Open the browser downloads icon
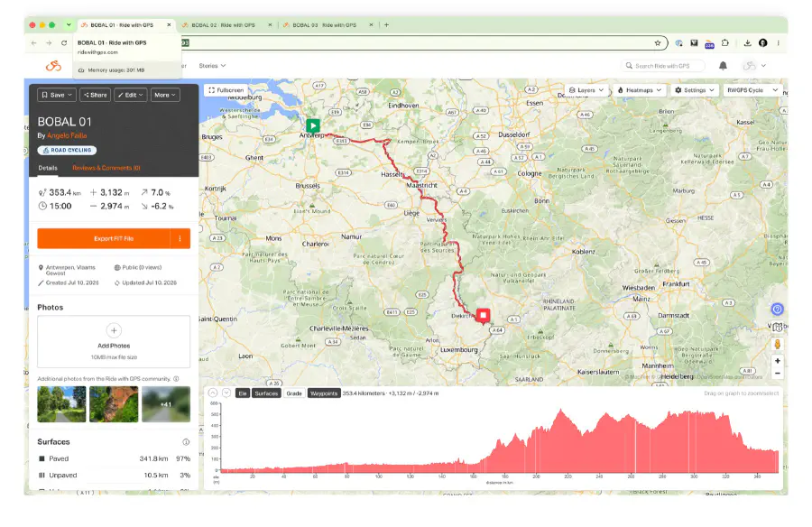812x527 pixels. [x=747, y=43]
